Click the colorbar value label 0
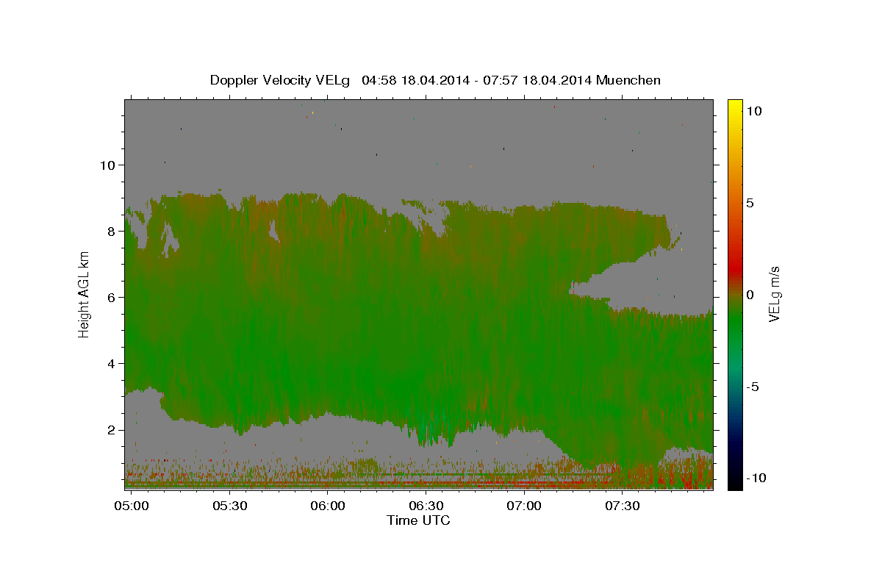This screenshot has height=588, width=882. point(750,295)
